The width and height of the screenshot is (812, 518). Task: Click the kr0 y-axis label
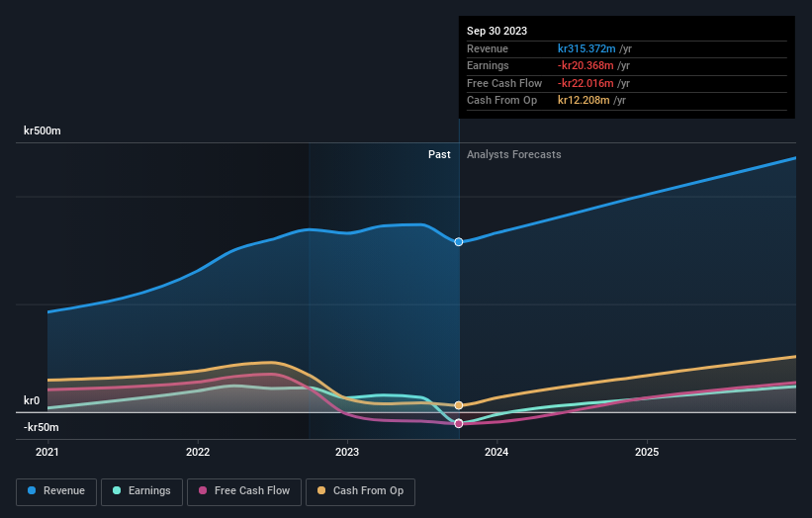(x=32, y=400)
